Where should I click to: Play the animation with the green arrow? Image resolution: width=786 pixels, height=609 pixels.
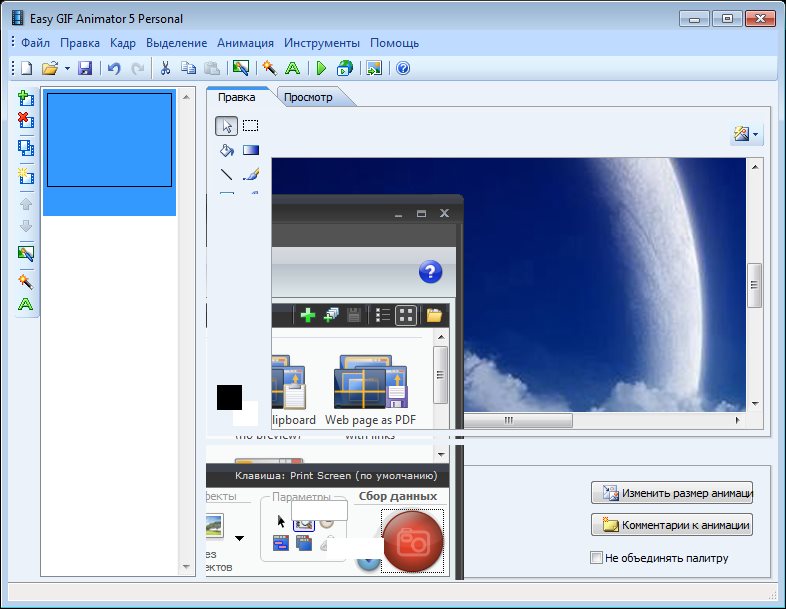[x=321, y=68]
